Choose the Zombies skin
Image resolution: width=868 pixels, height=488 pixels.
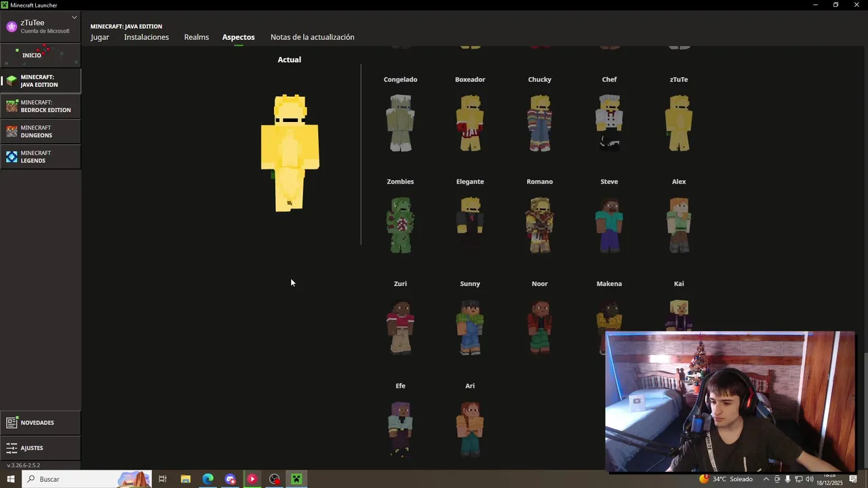click(400, 225)
